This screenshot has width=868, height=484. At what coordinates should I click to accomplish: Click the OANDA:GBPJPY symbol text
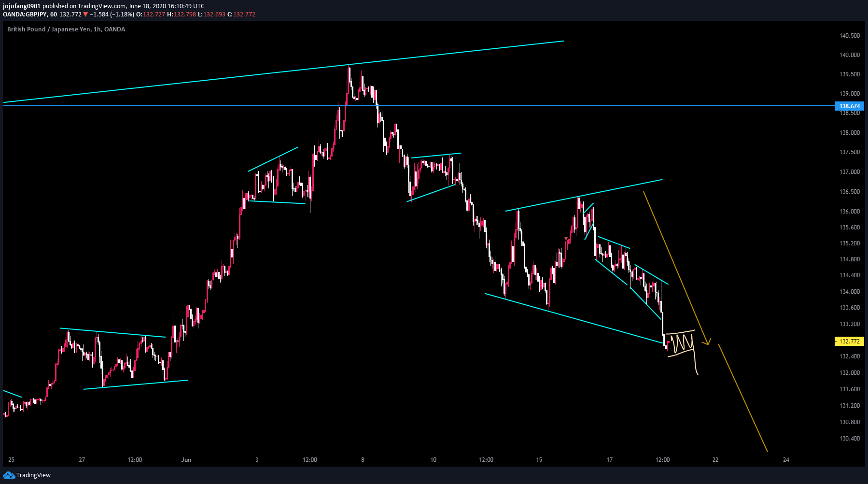point(25,14)
